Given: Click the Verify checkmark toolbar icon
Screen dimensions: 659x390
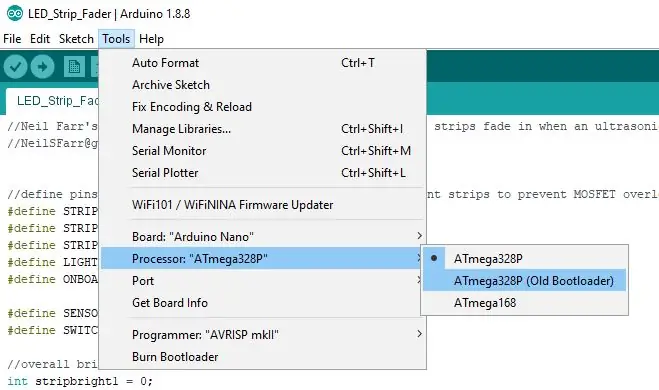Looking at the screenshot, I should click(x=16, y=67).
